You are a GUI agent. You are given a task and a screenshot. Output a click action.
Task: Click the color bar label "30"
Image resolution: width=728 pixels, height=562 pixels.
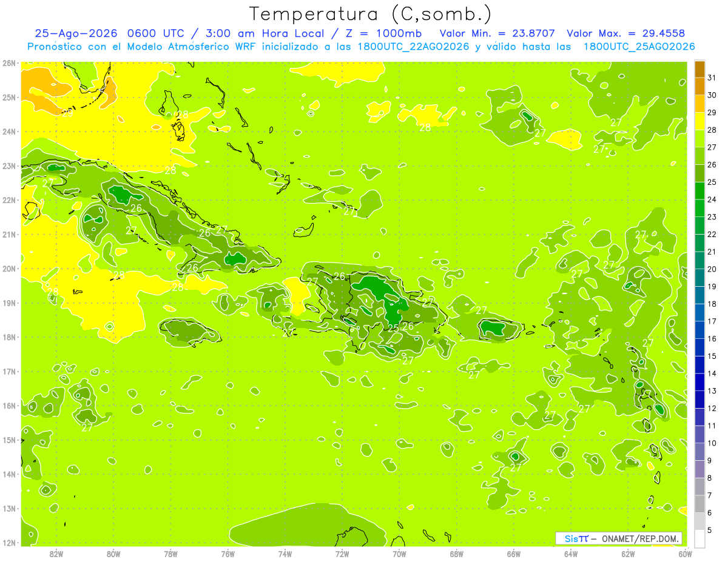click(x=712, y=95)
